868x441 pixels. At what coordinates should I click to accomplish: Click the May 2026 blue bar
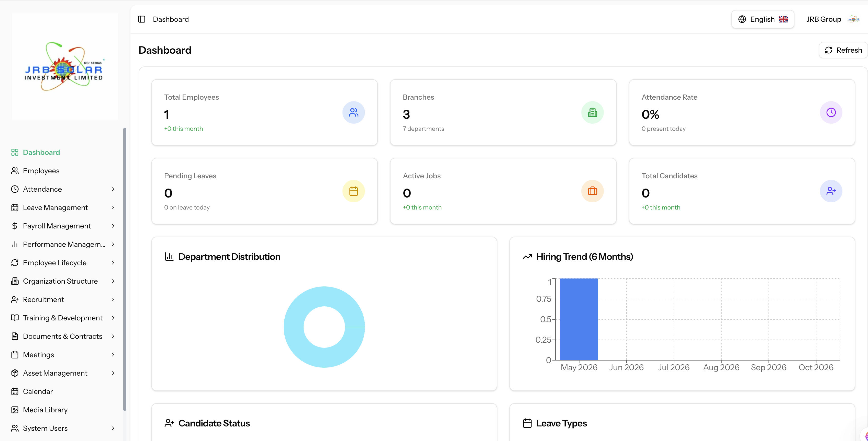[579, 319]
